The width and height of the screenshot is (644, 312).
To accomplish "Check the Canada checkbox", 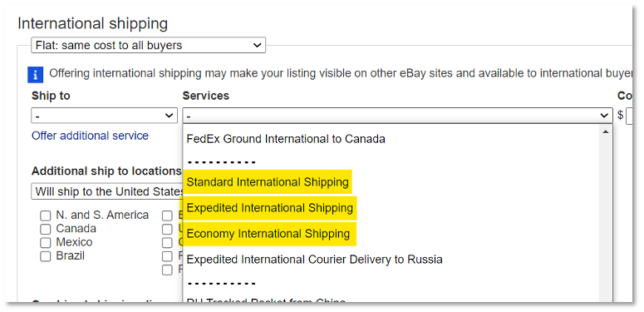I will (x=45, y=229).
